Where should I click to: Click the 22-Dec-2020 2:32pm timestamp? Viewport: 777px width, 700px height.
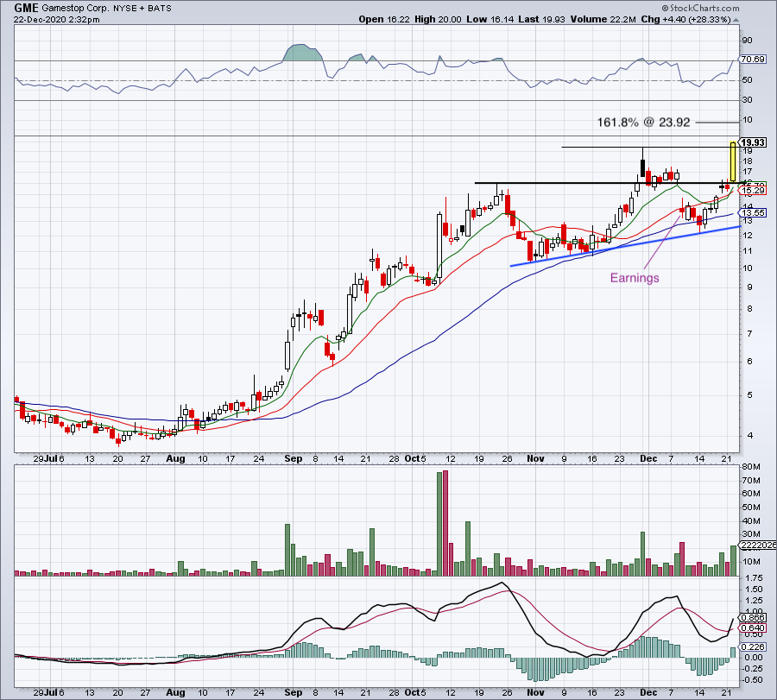[56, 20]
